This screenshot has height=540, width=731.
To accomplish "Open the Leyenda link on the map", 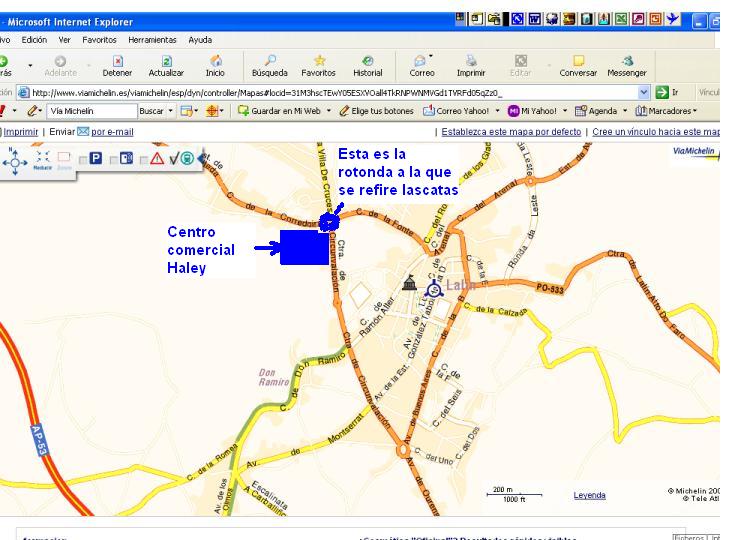I will (589, 495).
